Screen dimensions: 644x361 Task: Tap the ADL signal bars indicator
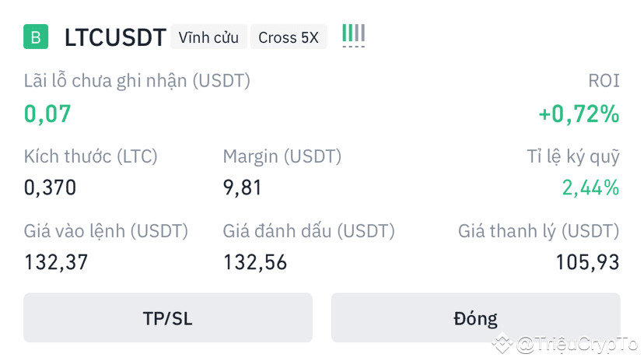tap(353, 36)
